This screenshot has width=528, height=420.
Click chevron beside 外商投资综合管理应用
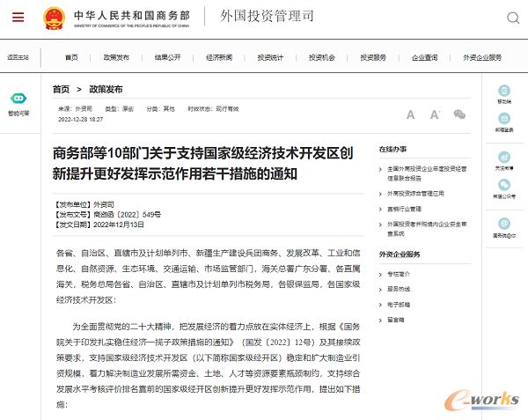380,194
